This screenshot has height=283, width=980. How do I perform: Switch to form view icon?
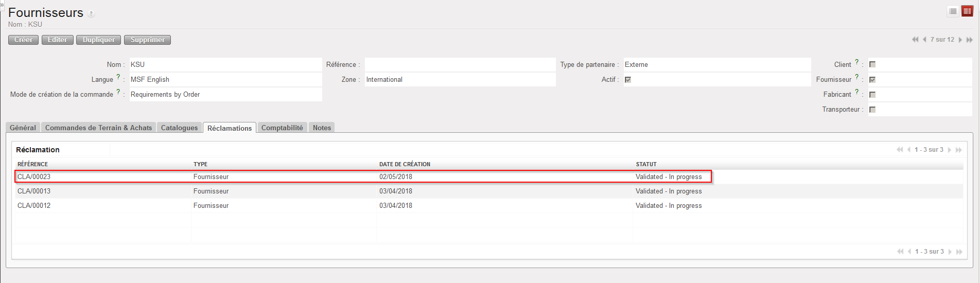[x=967, y=11]
